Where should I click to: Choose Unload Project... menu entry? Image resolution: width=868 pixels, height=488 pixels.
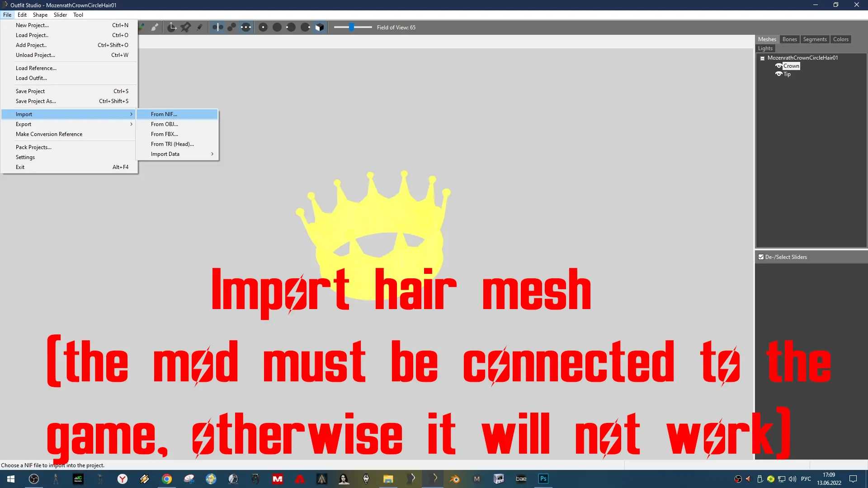pos(69,55)
